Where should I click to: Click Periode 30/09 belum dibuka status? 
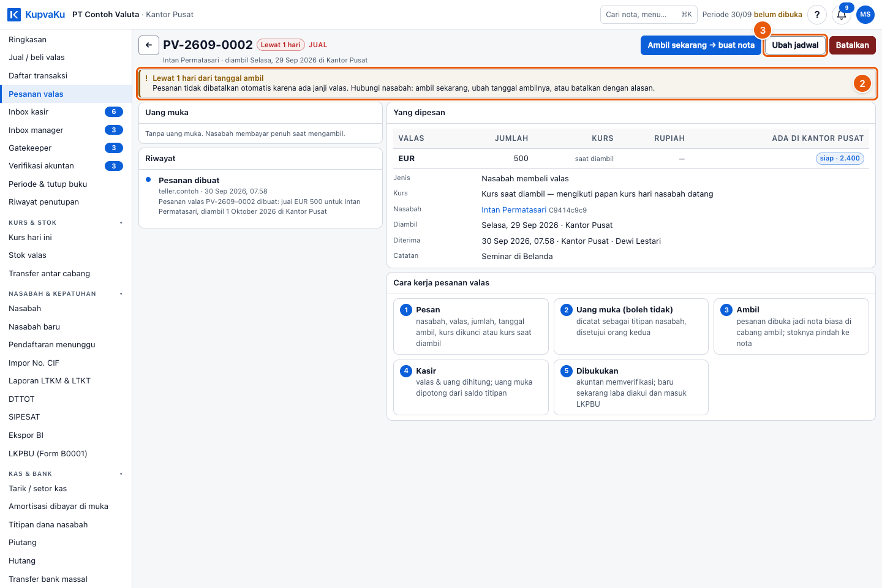[752, 15]
